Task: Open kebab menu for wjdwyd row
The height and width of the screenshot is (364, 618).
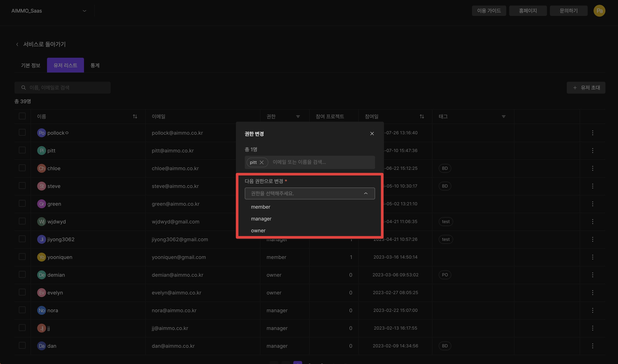Action: click(x=592, y=222)
